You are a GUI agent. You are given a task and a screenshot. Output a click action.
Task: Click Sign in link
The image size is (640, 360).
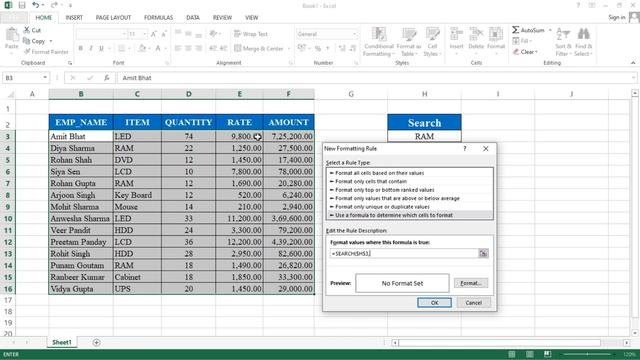tap(616, 17)
